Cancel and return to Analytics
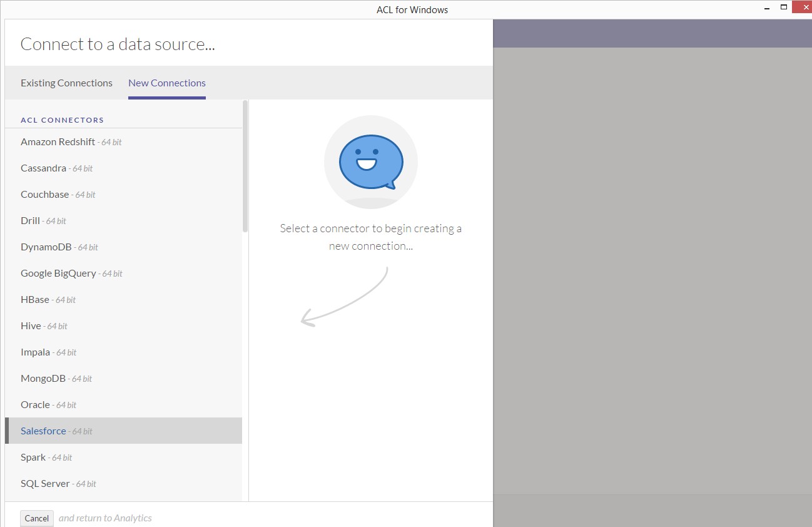Viewport: 812px width, 527px height. [36, 518]
